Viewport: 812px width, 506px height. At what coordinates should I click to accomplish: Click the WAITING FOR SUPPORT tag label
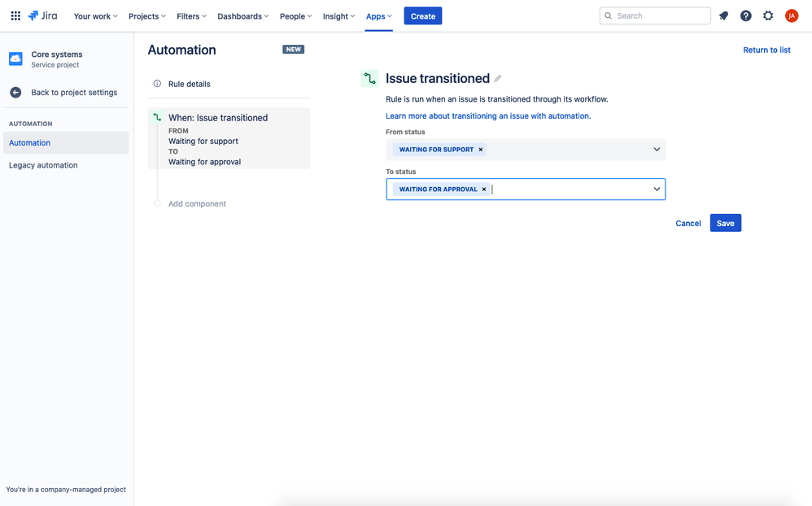coord(436,150)
